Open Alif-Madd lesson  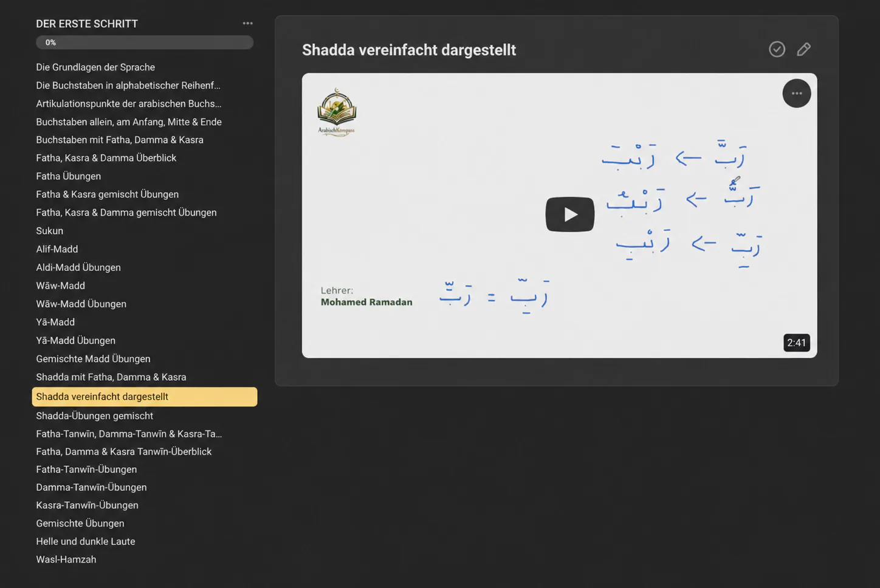[57, 249]
